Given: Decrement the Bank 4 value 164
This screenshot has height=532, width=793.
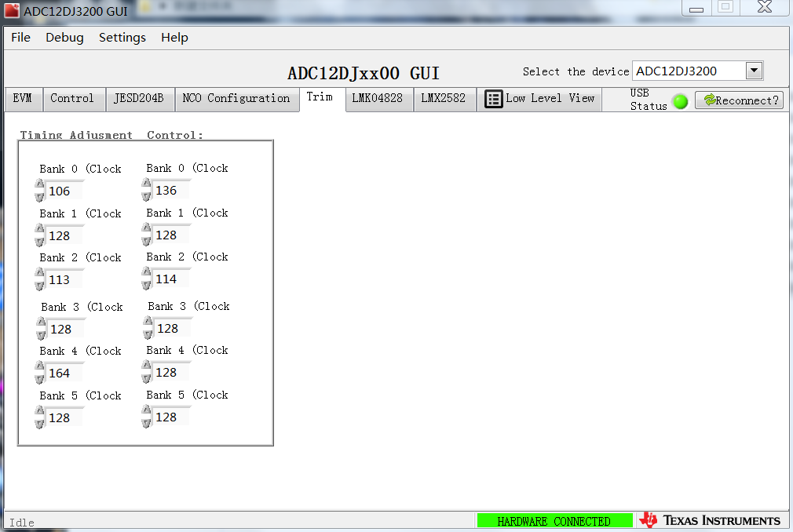Looking at the screenshot, I should pyautogui.click(x=39, y=378).
